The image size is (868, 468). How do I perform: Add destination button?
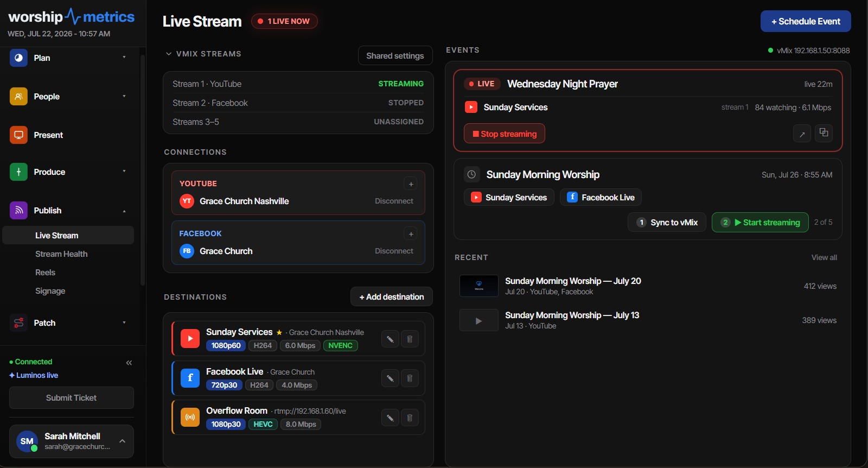392,296
